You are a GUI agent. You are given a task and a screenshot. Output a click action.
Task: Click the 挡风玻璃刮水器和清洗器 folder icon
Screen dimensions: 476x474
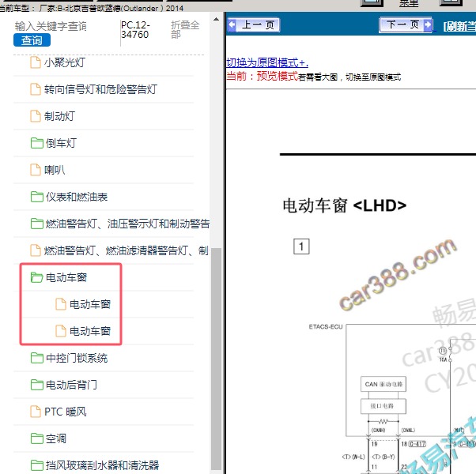coord(36,465)
